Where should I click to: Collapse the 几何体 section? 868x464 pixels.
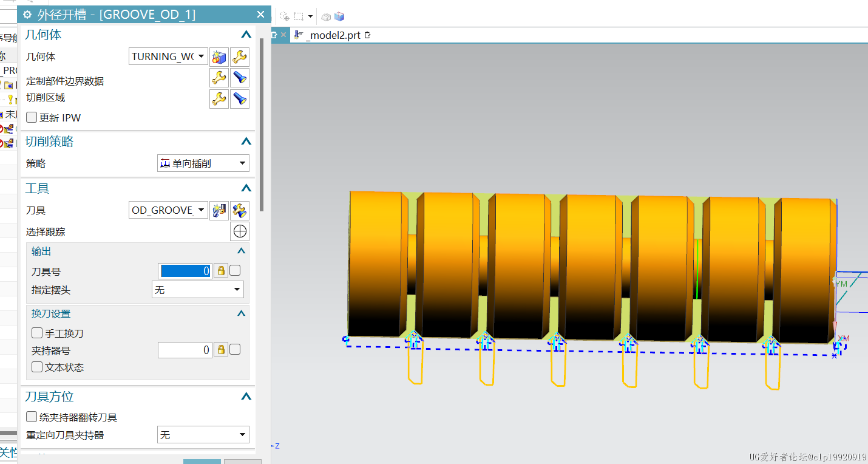pyautogui.click(x=246, y=35)
